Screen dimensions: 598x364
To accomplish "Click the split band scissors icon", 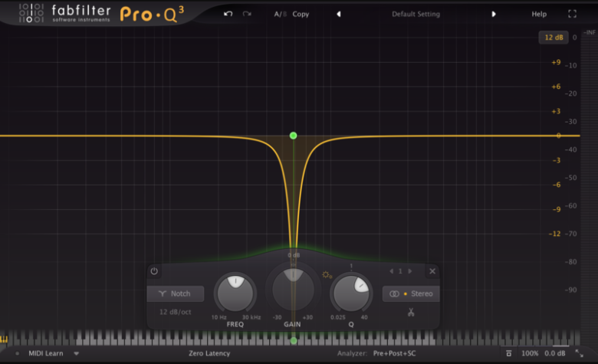I will 411,312.
